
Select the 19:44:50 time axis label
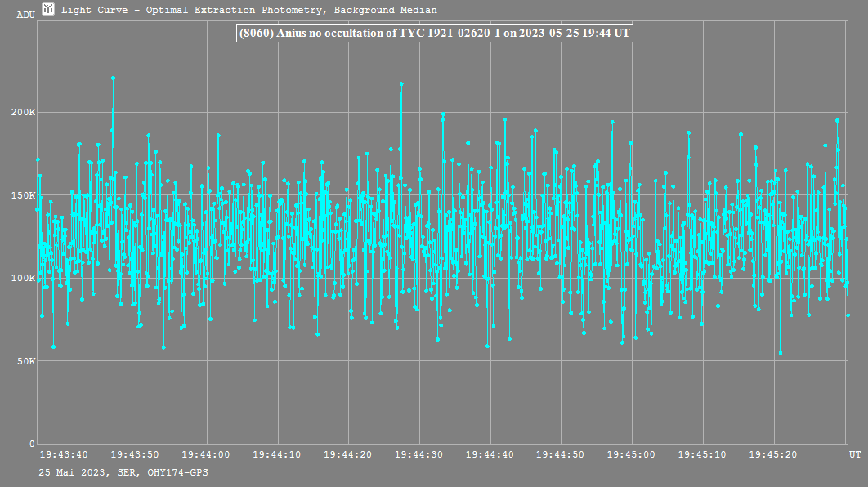[x=561, y=454]
